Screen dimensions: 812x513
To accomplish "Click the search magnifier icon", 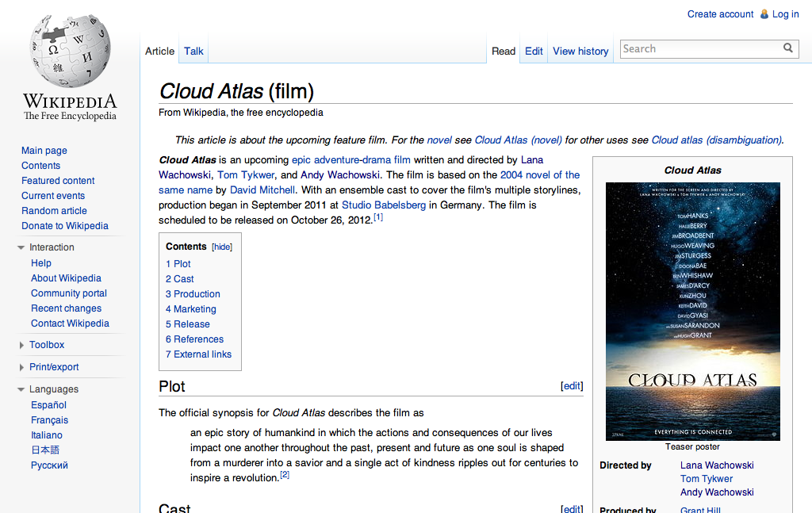I will 787,48.
